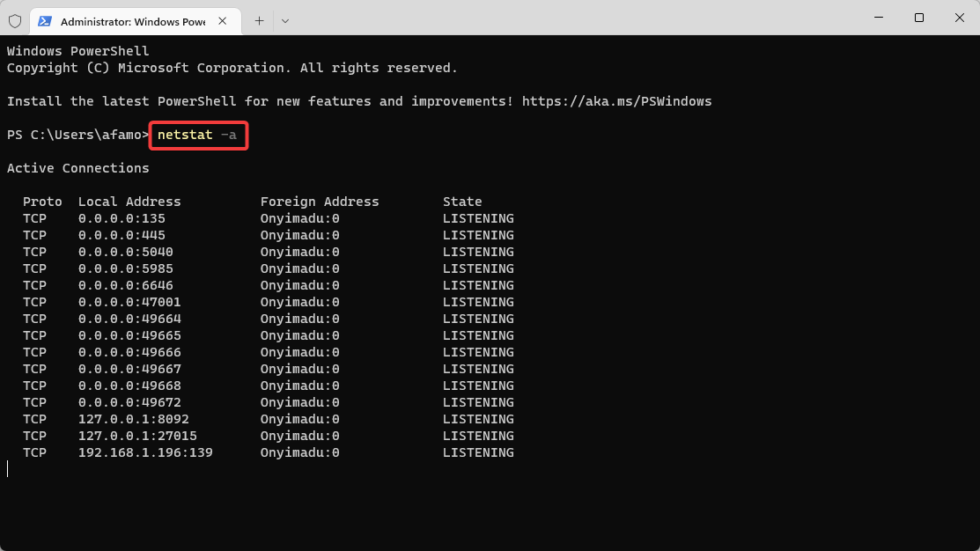Viewport: 980px width, 551px height.
Task: Click the Copyright (C) Microsoft Corporation line
Action: (x=232, y=68)
